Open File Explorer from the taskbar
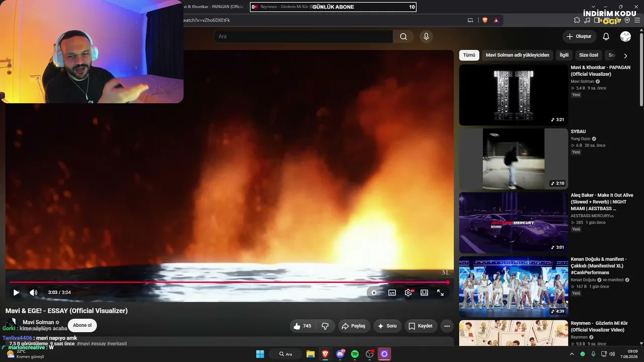 (310, 354)
